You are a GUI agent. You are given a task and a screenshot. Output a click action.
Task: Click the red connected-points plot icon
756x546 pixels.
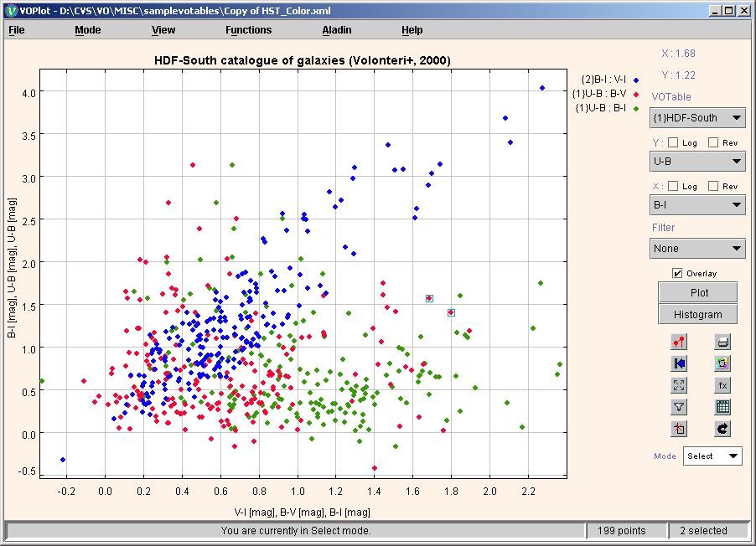coord(680,342)
